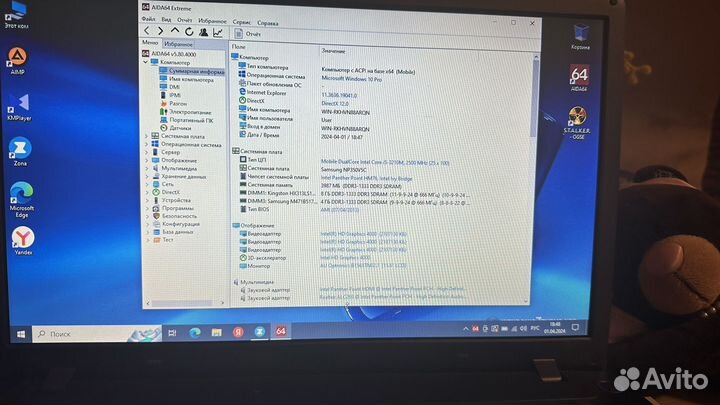This screenshot has width=720, height=405.
Task: Select Тест in the tree
Action: [163, 240]
